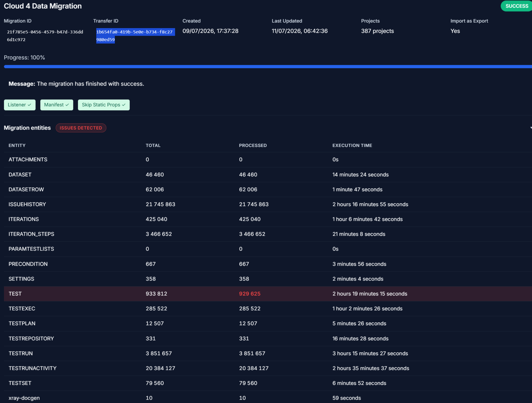
Task: Select the ITERATIONS entity name
Action: pyautogui.click(x=23, y=219)
